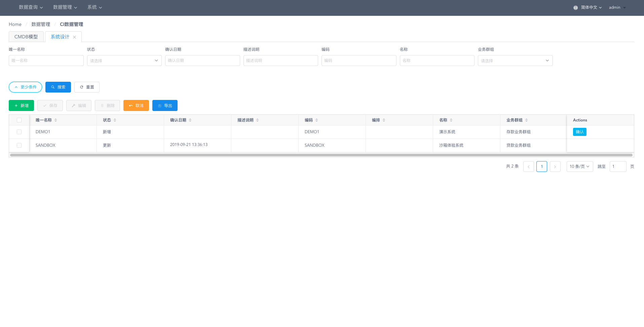The height and width of the screenshot is (327, 644).
Task: Select page 1 in pagination
Action: (542, 167)
